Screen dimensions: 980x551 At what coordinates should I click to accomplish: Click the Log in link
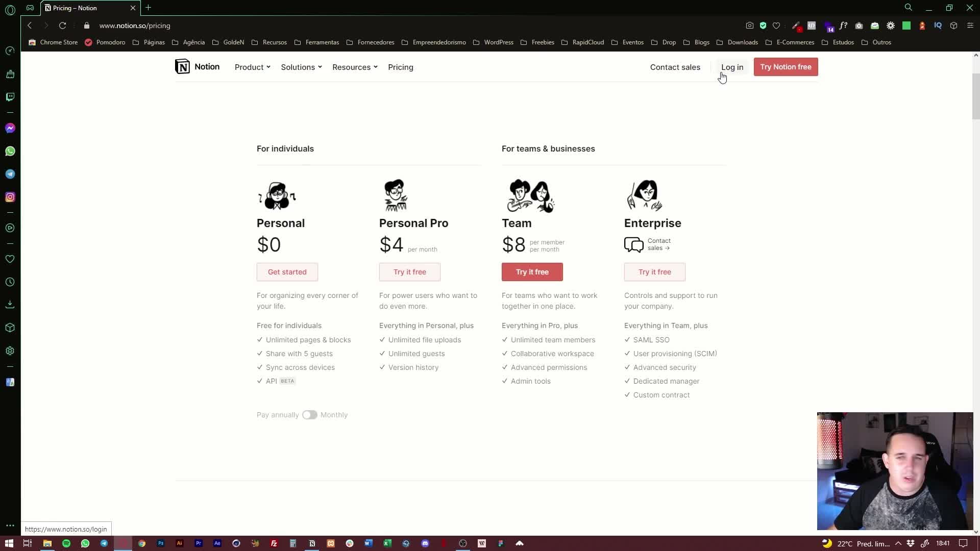(x=732, y=67)
